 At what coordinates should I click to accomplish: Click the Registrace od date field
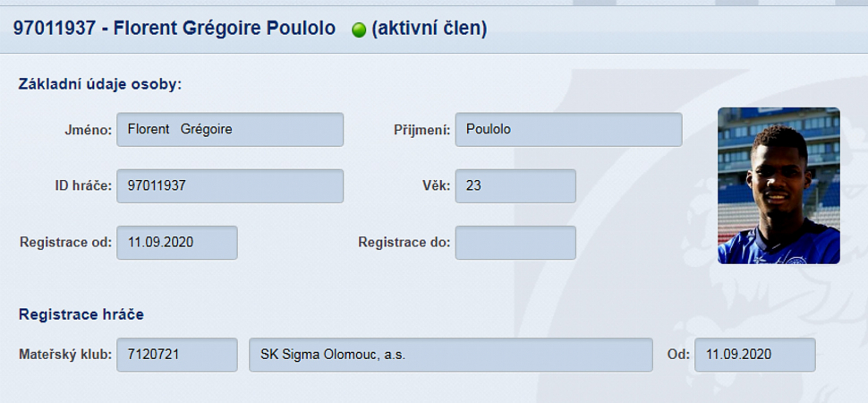coord(177,243)
